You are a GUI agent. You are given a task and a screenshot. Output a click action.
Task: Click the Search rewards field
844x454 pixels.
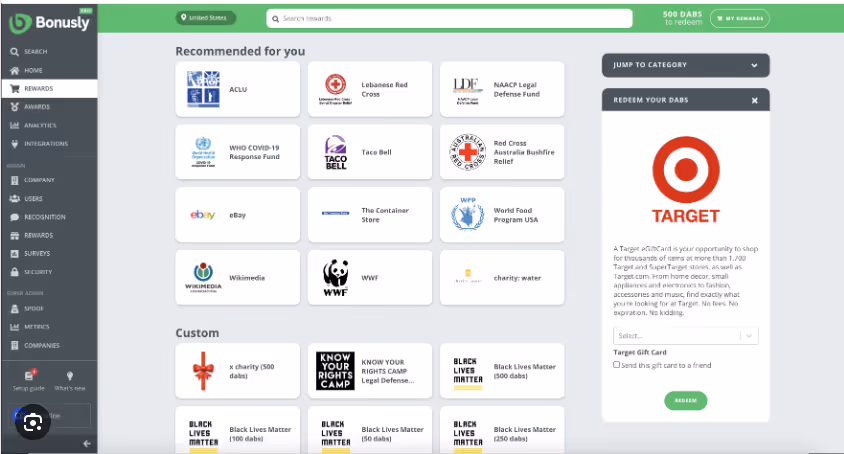pos(449,18)
